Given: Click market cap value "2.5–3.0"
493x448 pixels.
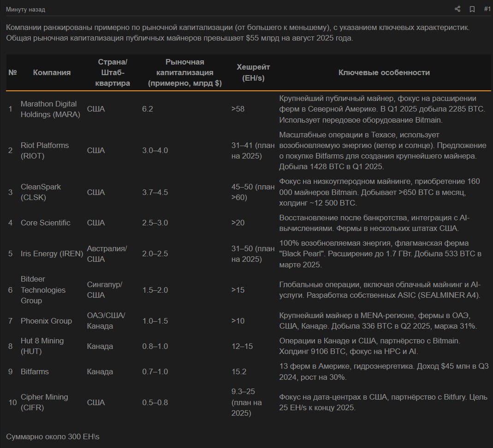Looking at the screenshot, I should [x=155, y=223].
